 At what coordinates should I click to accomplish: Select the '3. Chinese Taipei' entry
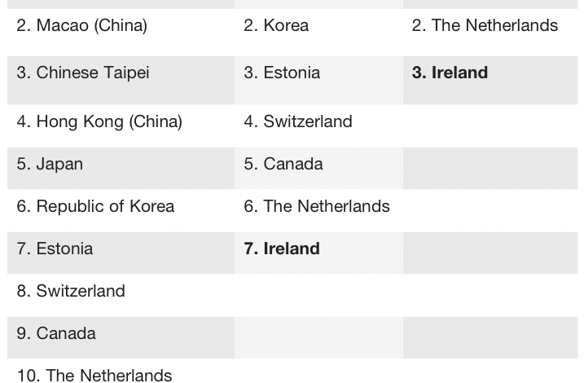pyautogui.click(x=83, y=73)
